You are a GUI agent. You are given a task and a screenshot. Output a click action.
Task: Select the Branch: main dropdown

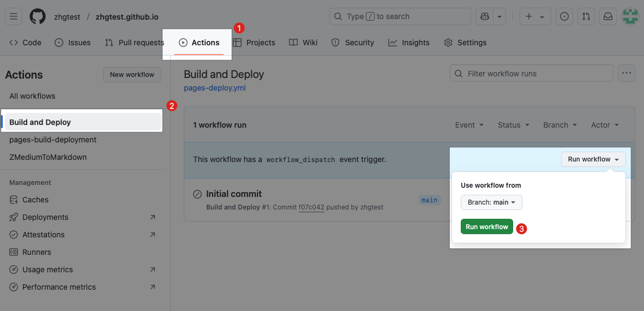(x=491, y=202)
